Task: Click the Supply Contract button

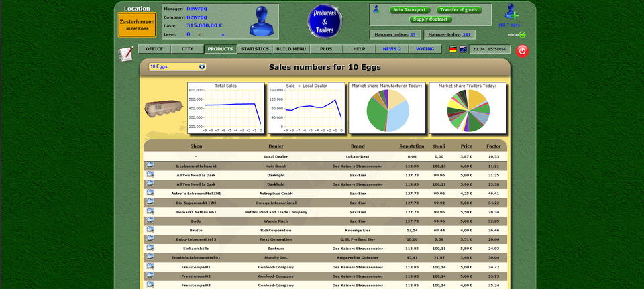Action: pos(429,19)
